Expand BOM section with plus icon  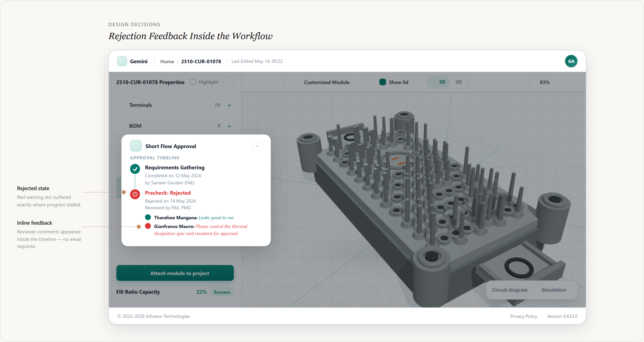(229, 126)
